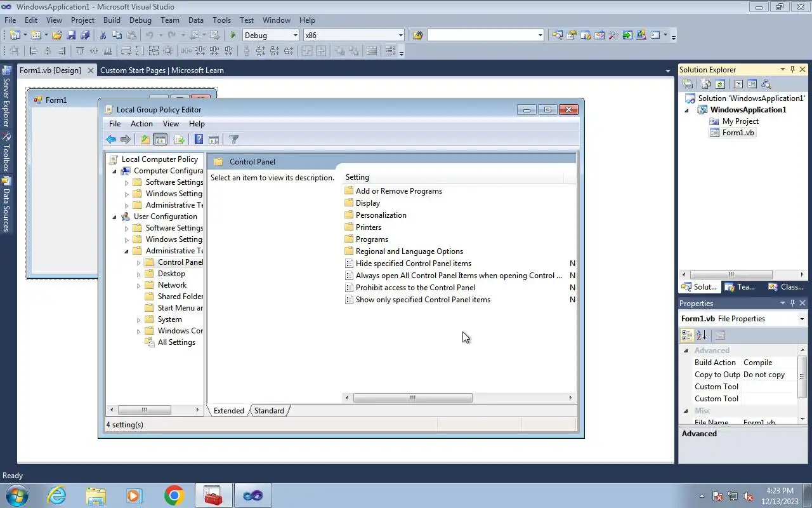
Task: Expand the System tree node
Action: [139, 319]
